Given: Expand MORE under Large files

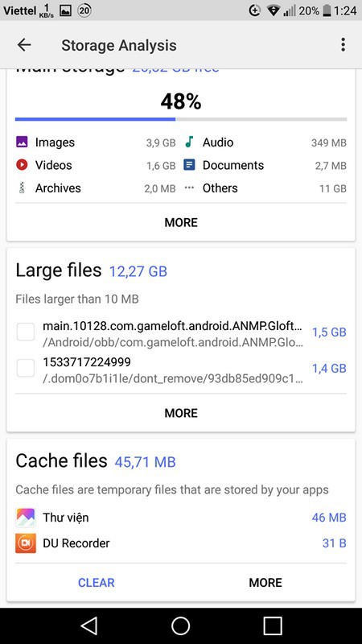Looking at the screenshot, I should pos(181,413).
